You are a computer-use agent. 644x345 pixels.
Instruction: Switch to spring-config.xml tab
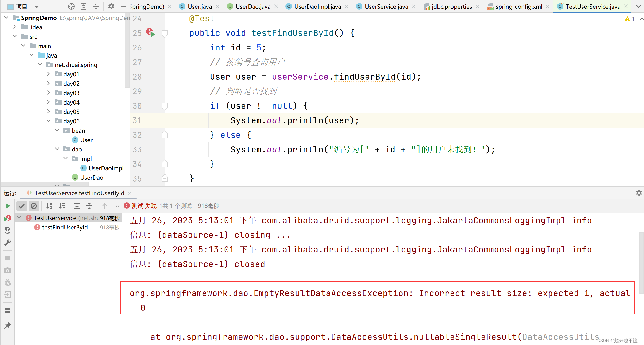(x=519, y=7)
